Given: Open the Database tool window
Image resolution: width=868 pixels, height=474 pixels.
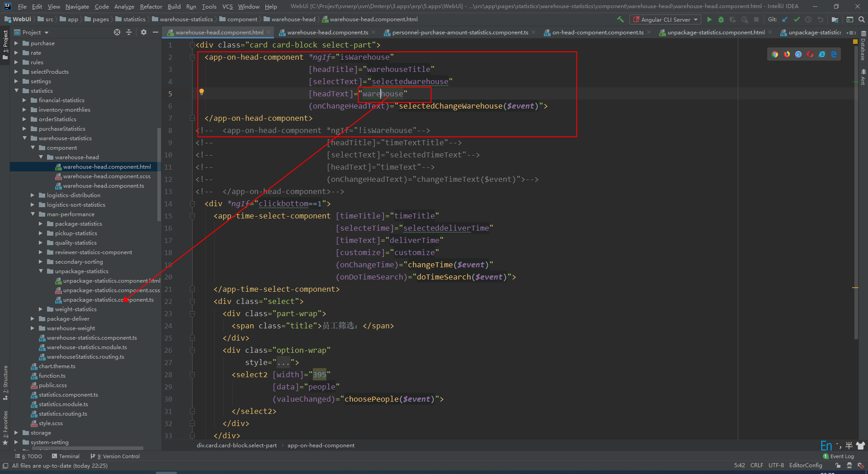Looking at the screenshot, I should (863, 46).
